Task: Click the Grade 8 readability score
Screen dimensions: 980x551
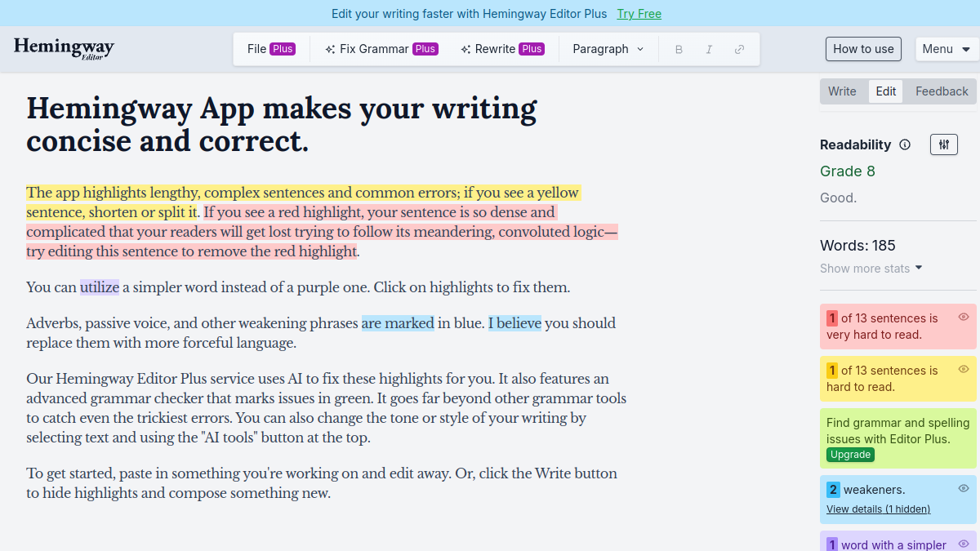Action: click(848, 171)
